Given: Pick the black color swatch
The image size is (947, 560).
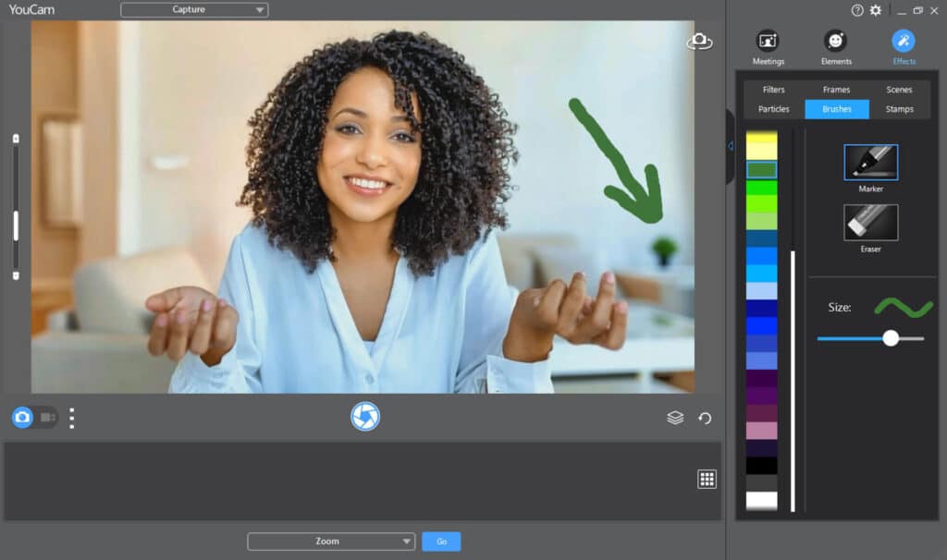Looking at the screenshot, I should 762,465.
